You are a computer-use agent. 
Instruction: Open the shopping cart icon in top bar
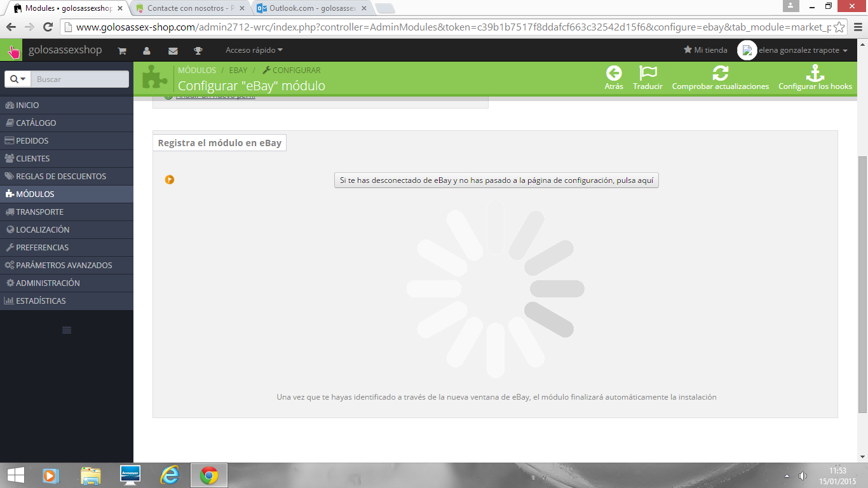tap(122, 51)
